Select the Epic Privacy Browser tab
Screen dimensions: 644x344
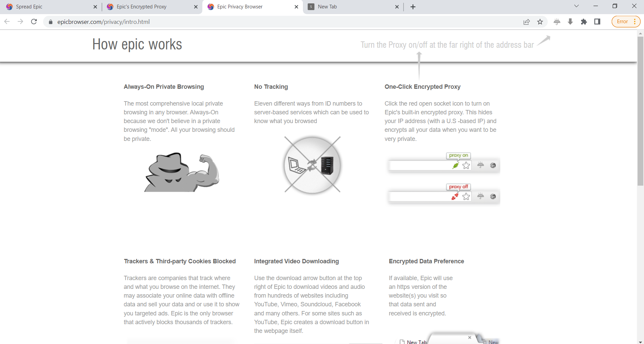(x=252, y=7)
